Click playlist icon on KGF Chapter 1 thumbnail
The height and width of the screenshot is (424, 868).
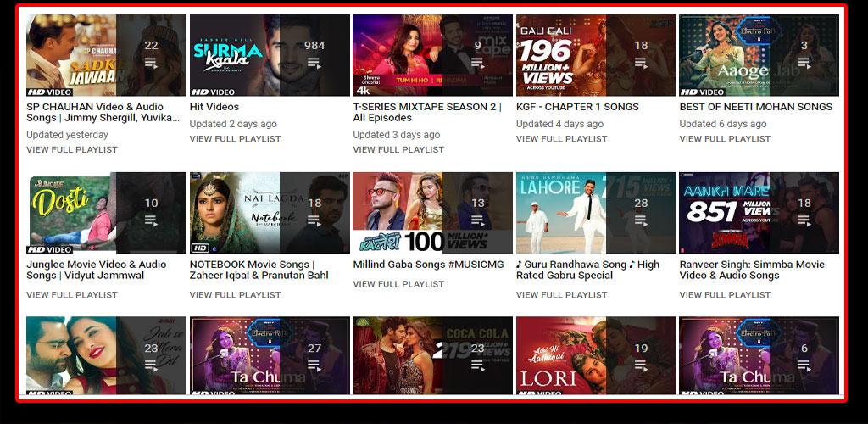click(641, 63)
